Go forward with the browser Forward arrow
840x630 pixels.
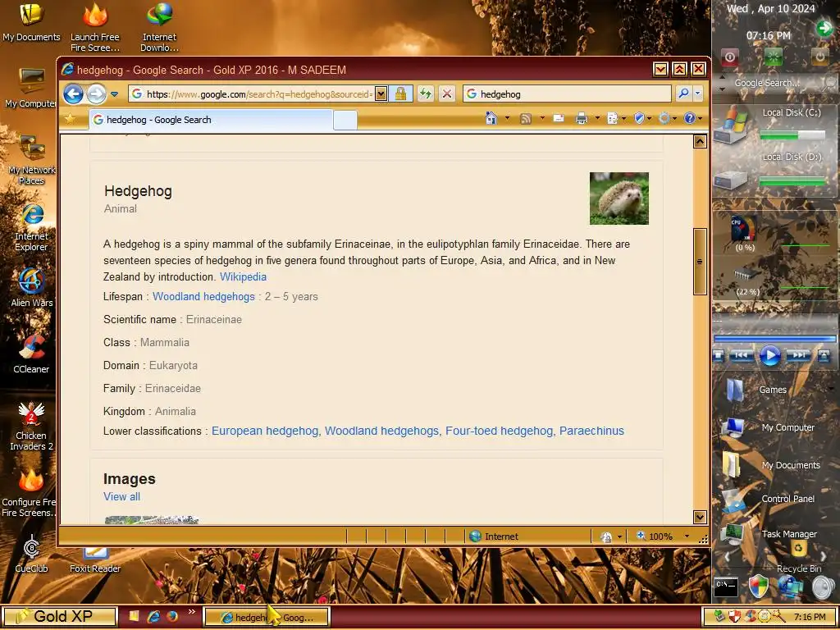(x=97, y=94)
